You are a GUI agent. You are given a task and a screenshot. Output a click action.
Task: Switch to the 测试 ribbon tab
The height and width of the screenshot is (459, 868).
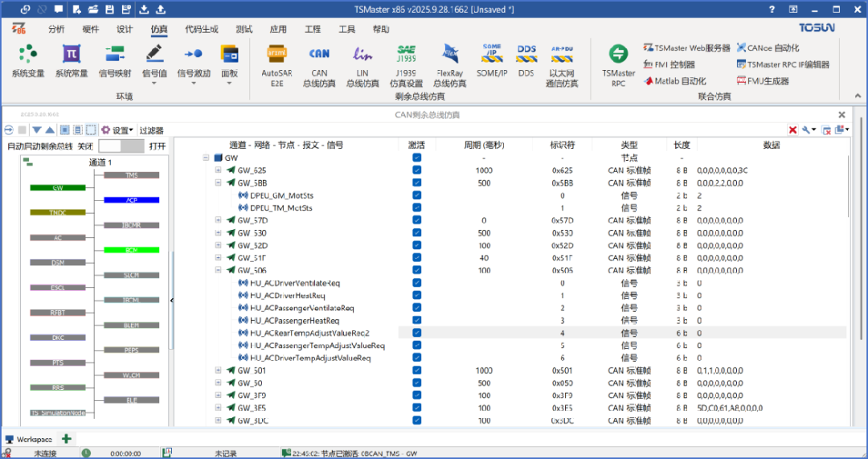pyautogui.click(x=244, y=30)
